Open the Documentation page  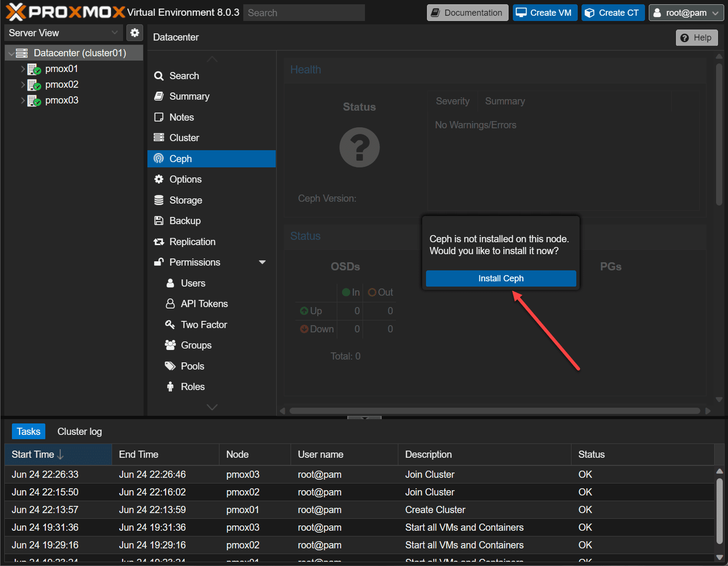tap(467, 12)
